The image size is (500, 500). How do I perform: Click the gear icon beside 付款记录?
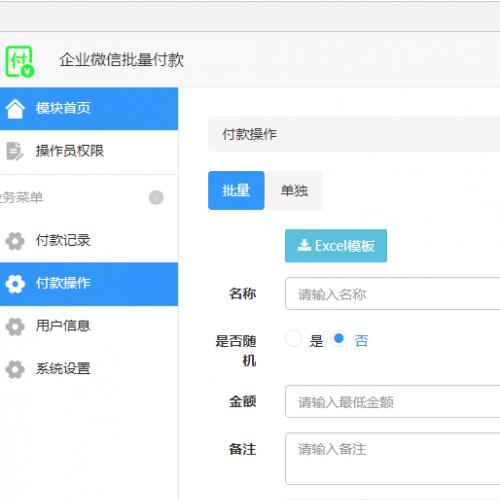(15, 241)
